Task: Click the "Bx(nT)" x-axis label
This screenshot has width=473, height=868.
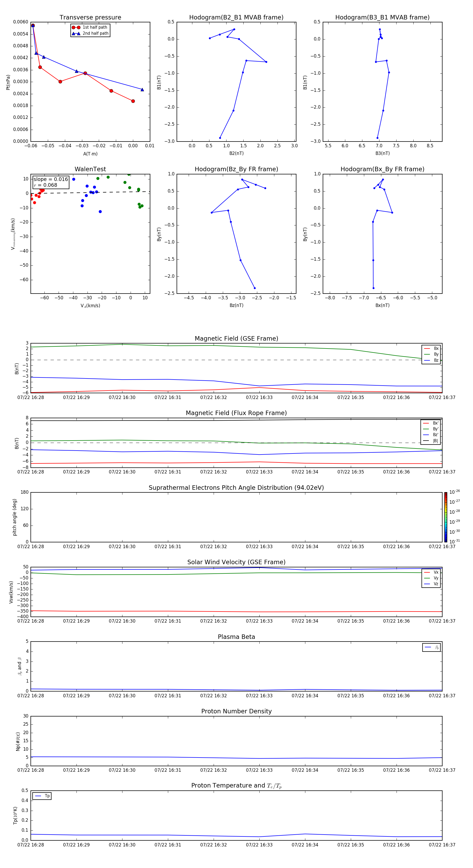Action: tap(382, 305)
